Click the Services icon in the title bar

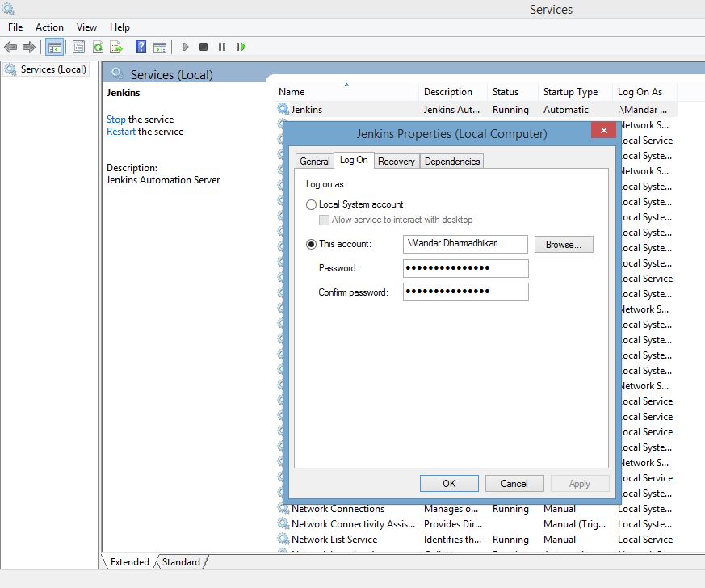pyautogui.click(x=9, y=9)
